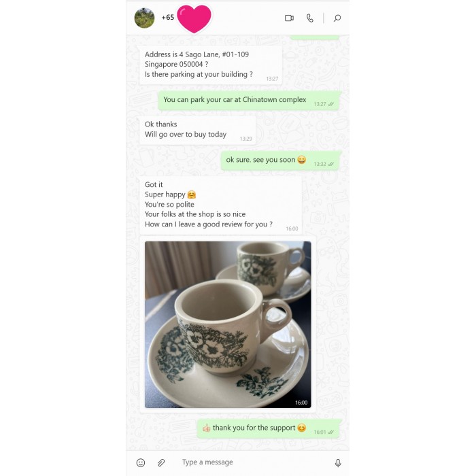Open the contact's profile picture
The width and height of the screenshot is (476, 476).
[144, 18]
